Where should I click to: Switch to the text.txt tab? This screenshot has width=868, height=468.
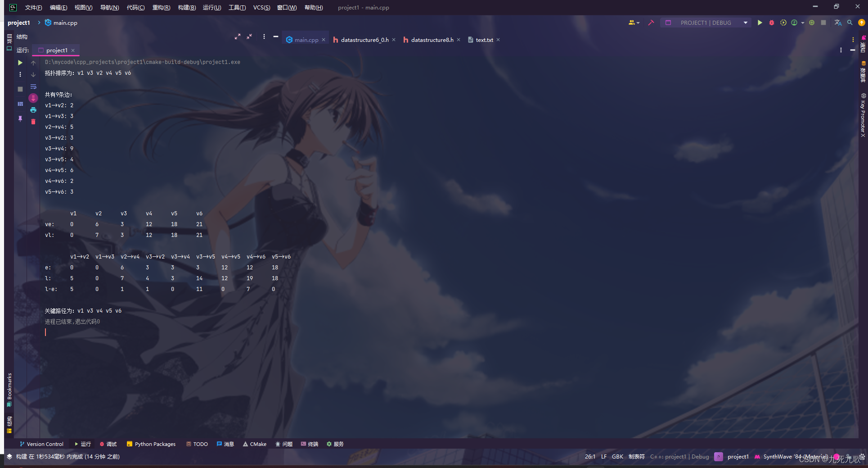tap(484, 40)
